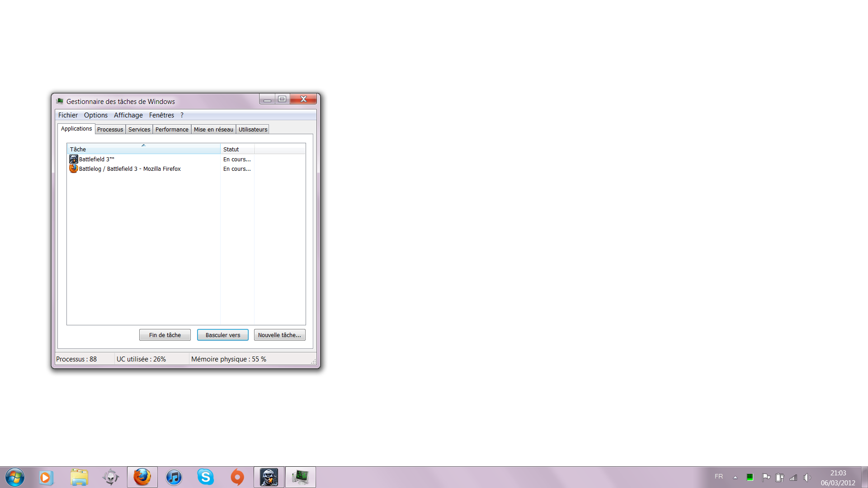Click Windows Start orb
Viewport: 868px width, 488px height.
coord(14,477)
